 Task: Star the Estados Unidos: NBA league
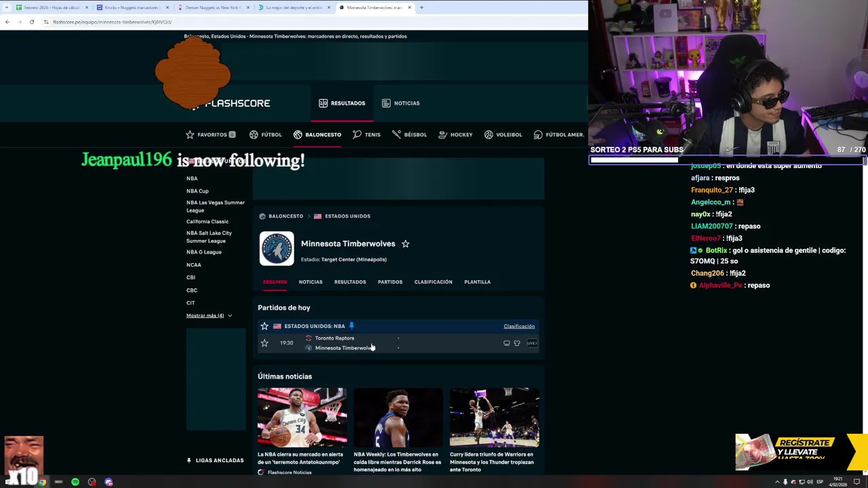click(264, 326)
